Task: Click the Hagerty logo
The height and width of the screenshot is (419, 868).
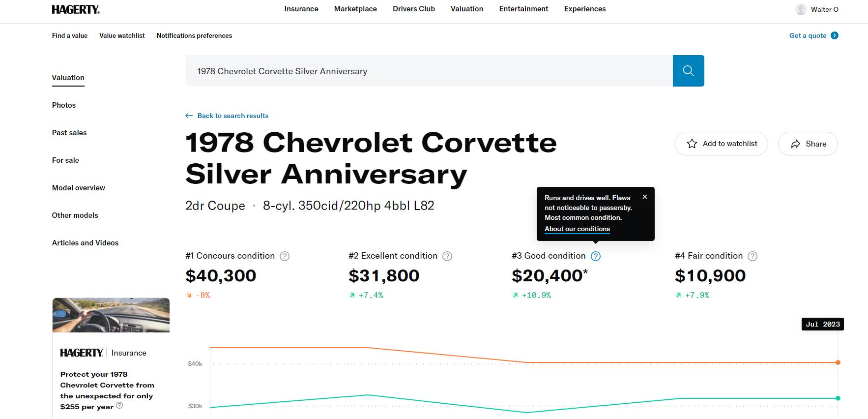Action: tap(76, 9)
